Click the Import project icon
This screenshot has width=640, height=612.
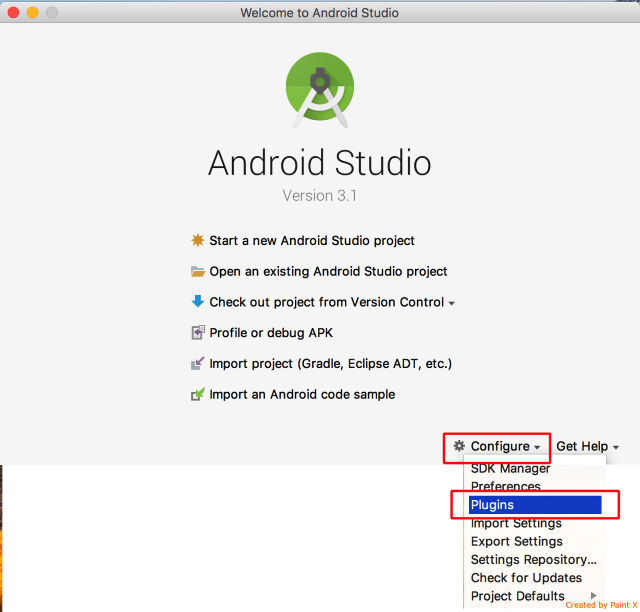pyautogui.click(x=197, y=364)
